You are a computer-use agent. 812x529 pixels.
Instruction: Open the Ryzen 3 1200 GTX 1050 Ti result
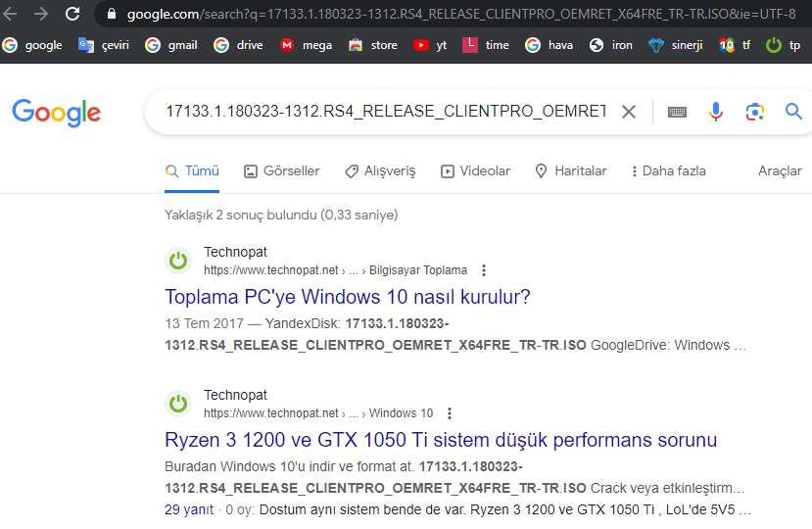(x=441, y=440)
